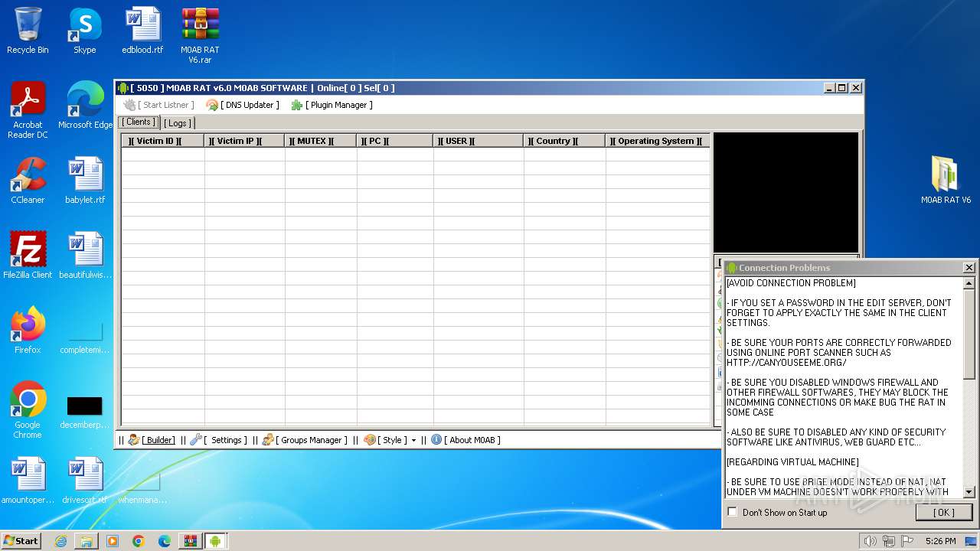The width and height of the screenshot is (980, 551).
Task: Select the FileZilla Client shortcut
Action: (x=28, y=256)
